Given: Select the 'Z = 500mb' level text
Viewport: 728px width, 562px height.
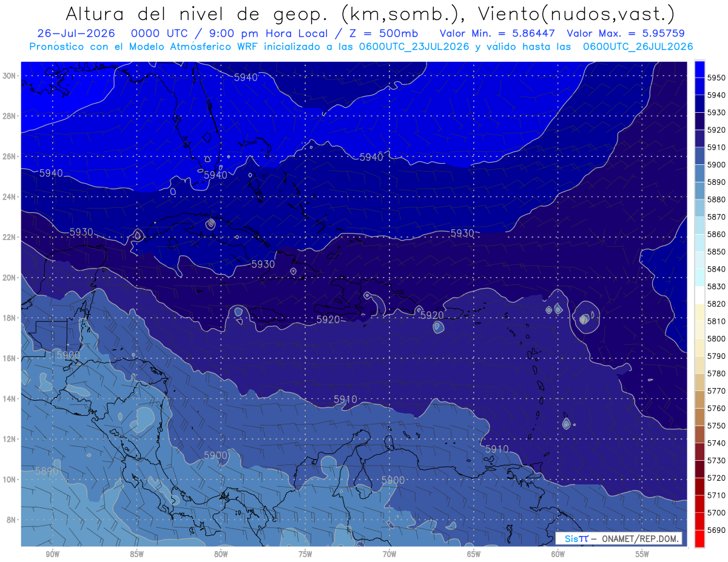Looking at the screenshot, I should click(384, 33).
